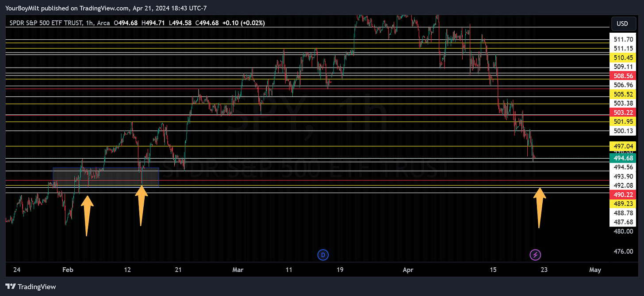Click the yellow 489.23 price label
The height and width of the screenshot is (296, 644).
[x=624, y=203]
